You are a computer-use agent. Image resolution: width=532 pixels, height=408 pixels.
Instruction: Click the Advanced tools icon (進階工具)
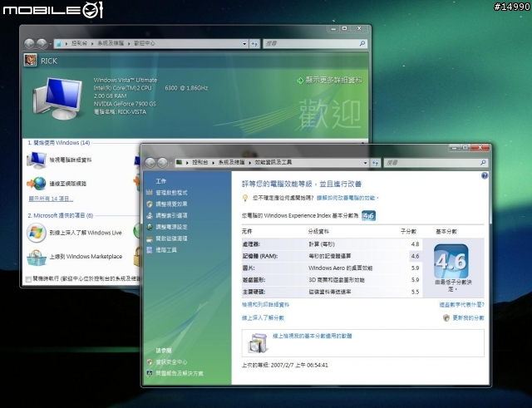[x=150, y=250]
